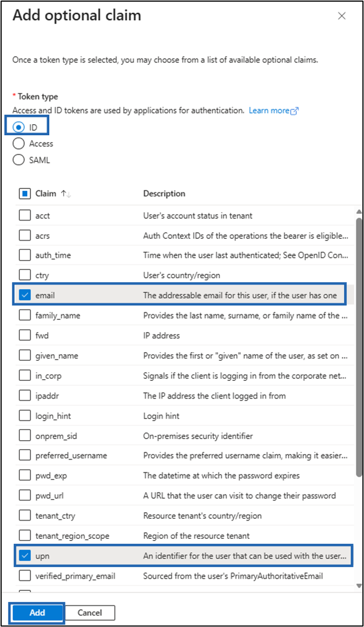Image resolution: width=364 pixels, height=627 pixels.
Task: Click 'The IP address the client logged in from'
Action: pyautogui.click(x=214, y=396)
